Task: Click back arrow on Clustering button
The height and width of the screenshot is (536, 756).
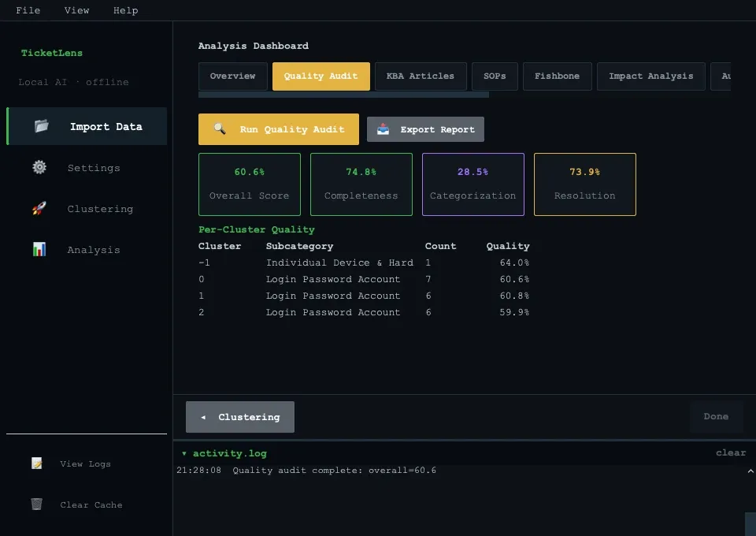Action: 203,417
